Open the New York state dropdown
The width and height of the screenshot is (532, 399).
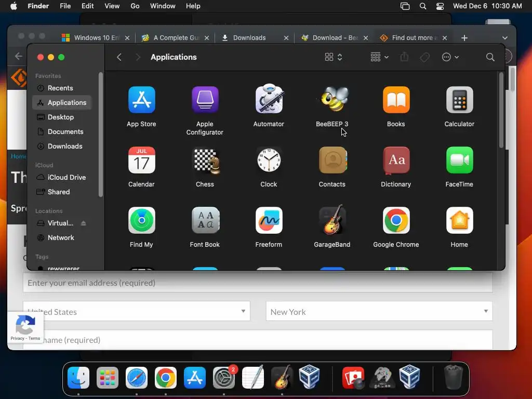pyautogui.click(x=379, y=311)
